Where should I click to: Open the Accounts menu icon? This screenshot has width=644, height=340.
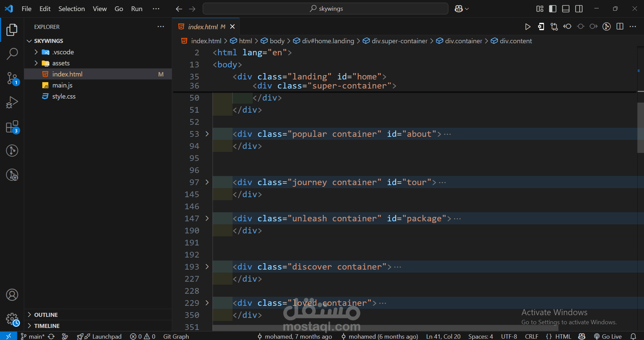[12, 295]
